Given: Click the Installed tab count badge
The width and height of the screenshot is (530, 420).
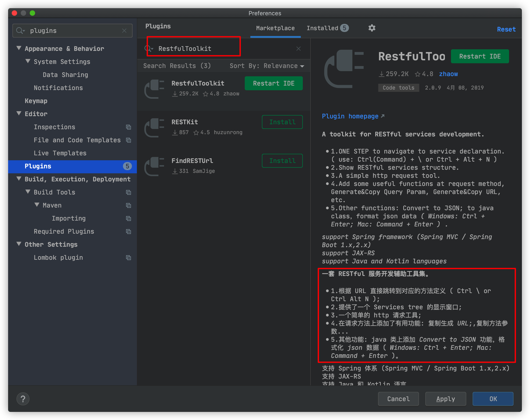Looking at the screenshot, I should pyautogui.click(x=344, y=28).
